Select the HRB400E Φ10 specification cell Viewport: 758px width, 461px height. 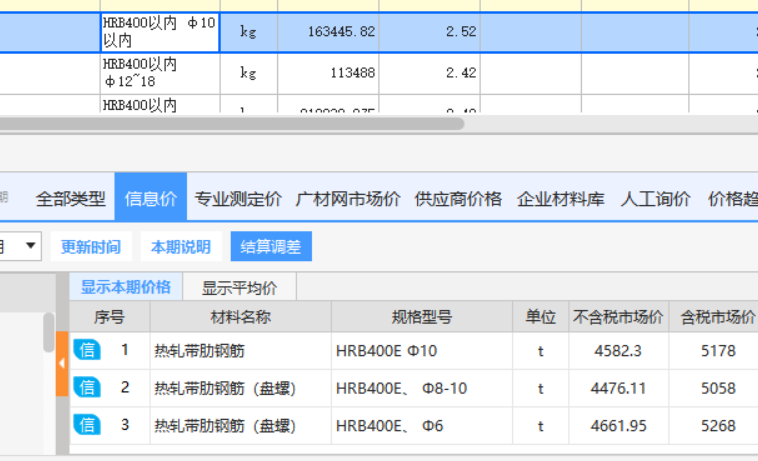(x=422, y=350)
